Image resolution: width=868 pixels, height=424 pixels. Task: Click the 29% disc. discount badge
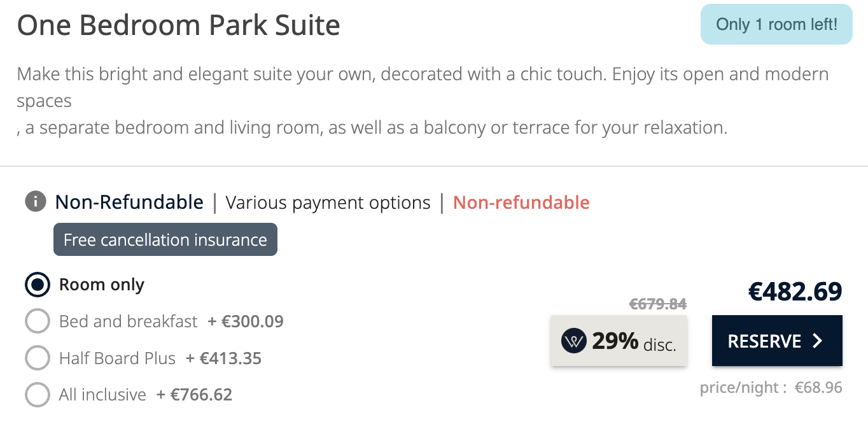619,342
